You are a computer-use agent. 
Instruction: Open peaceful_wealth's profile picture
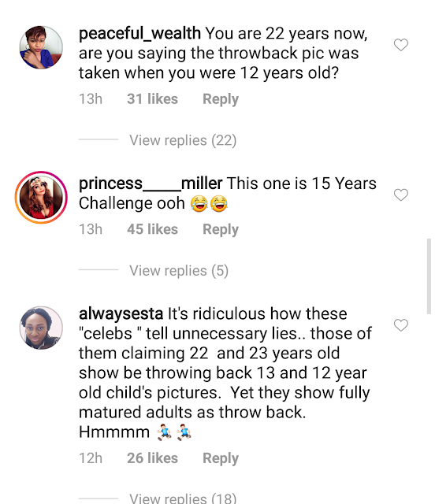coord(41,47)
